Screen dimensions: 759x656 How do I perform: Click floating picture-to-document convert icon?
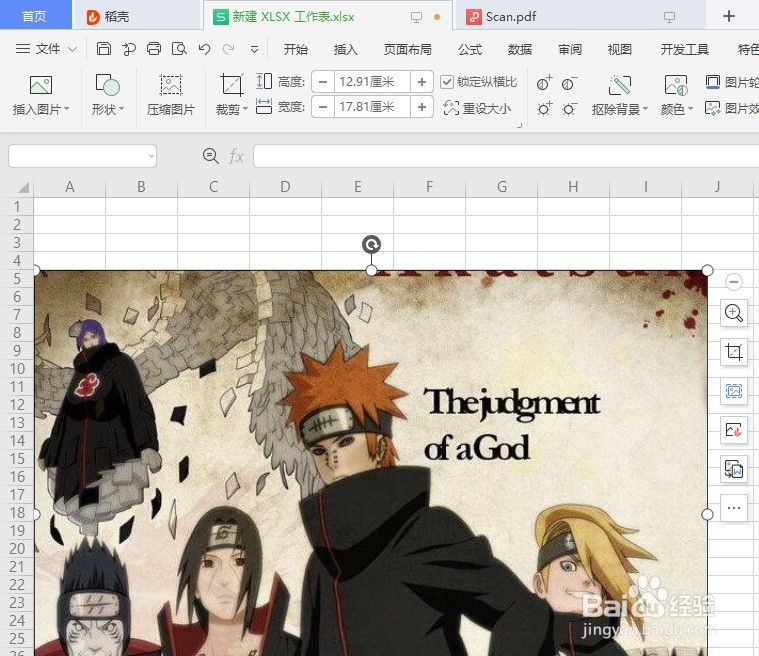[x=734, y=469]
